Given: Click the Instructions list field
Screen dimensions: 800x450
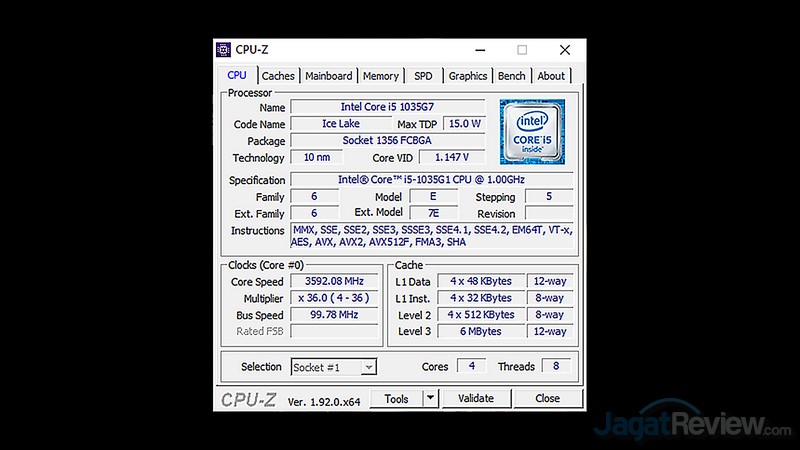Looking at the screenshot, I should click(431, 236).
